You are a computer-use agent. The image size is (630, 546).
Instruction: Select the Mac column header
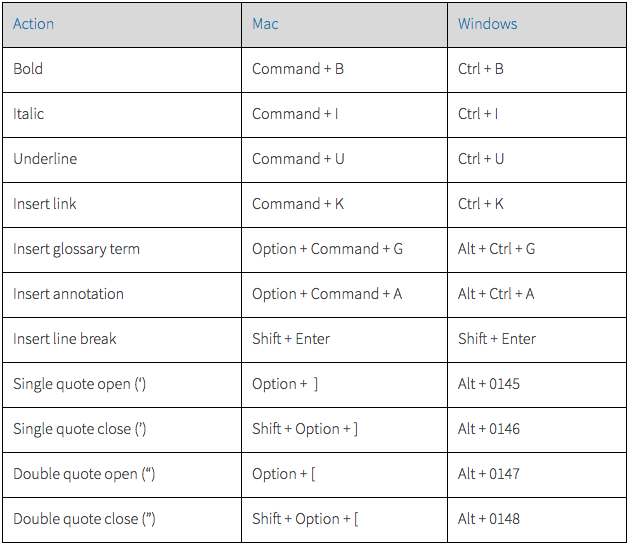344,25
